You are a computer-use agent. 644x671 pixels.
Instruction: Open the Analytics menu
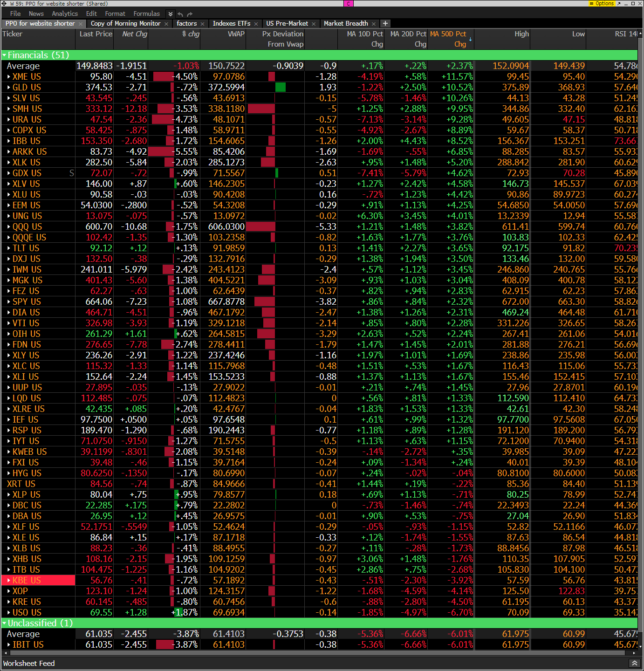click(65, 14)
